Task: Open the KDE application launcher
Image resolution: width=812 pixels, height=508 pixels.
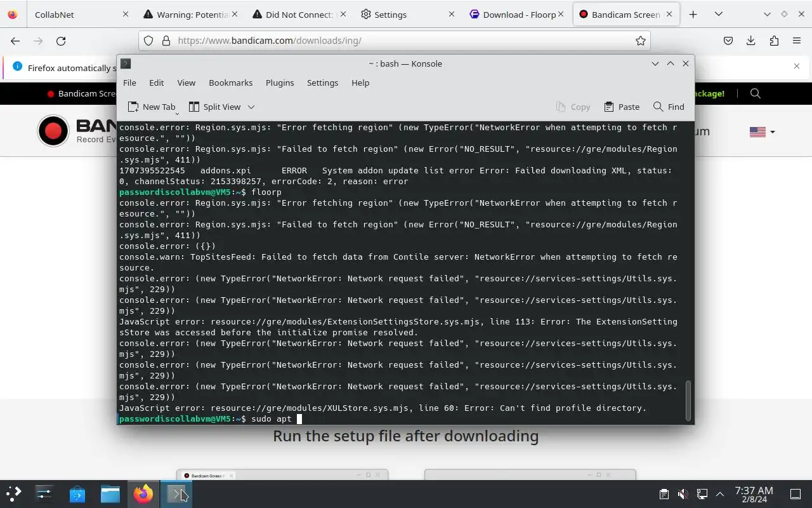Action: coord(14,494)
